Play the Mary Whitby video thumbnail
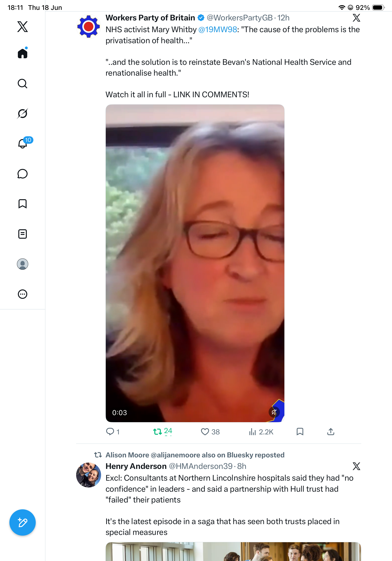Viewport: 392px width, 561px height. coord(195,263)
